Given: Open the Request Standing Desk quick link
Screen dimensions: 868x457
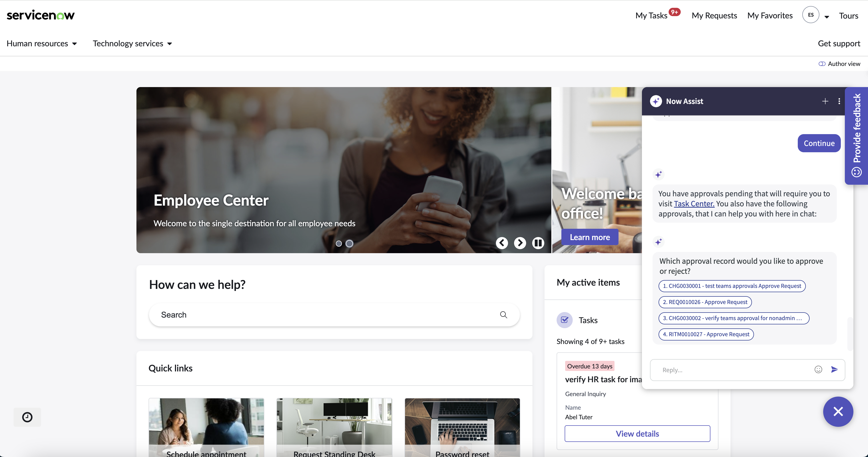Looking at the screenshot, I should click(x=334, y=427).
